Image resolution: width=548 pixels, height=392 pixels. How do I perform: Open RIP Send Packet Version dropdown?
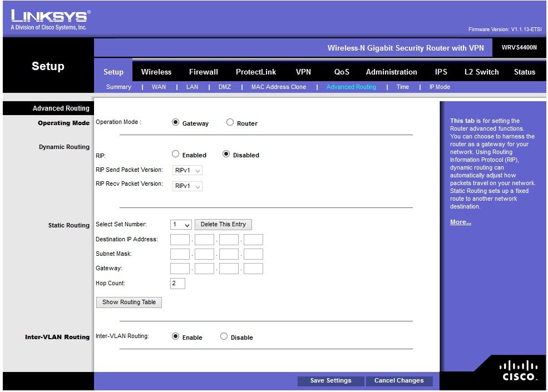pos(187,171)
